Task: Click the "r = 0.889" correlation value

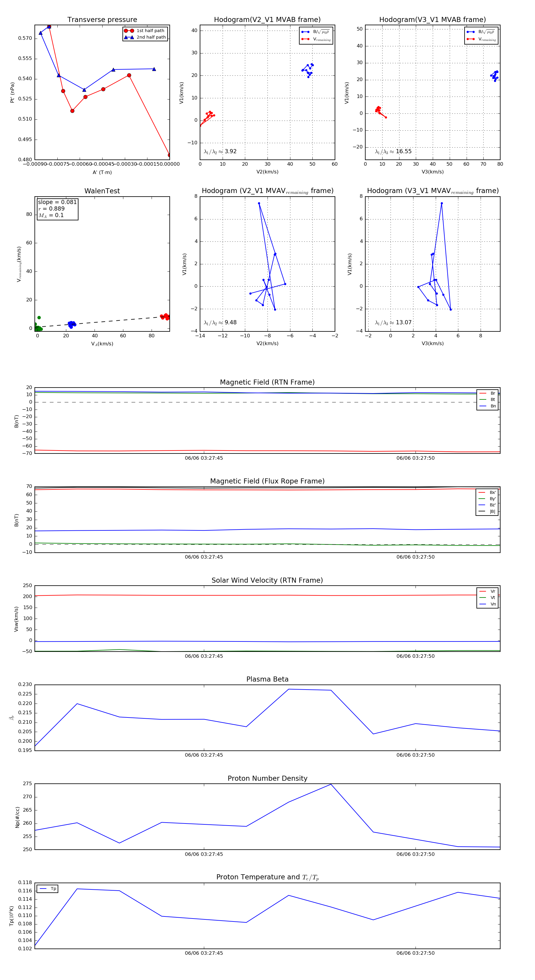Action: point(51,208)
